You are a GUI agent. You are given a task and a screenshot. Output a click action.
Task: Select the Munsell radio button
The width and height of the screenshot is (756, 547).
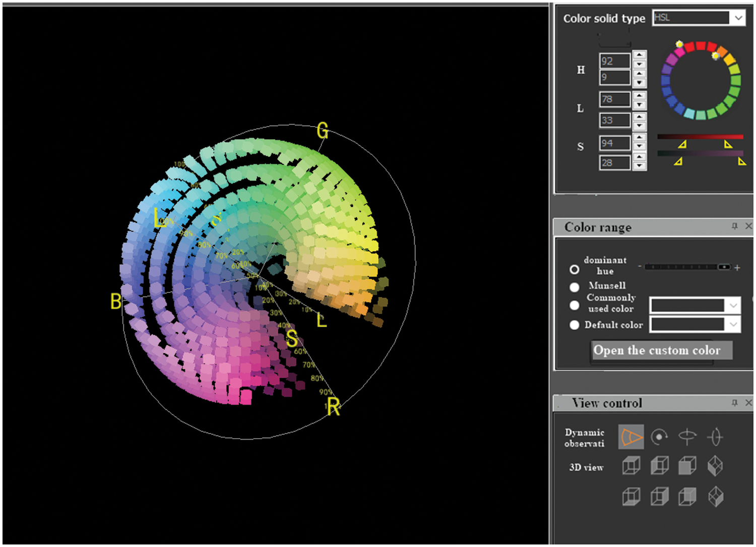click(574, 287)
